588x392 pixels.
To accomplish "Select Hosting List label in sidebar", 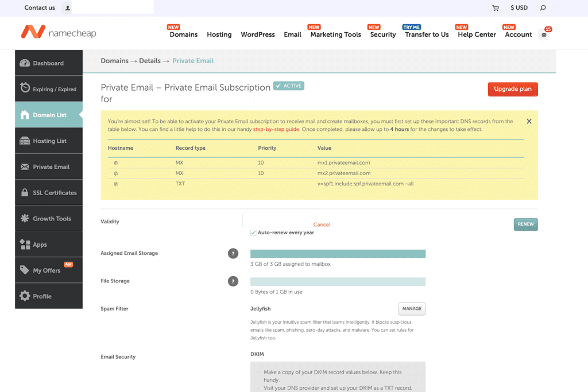I will coord(49,141).
